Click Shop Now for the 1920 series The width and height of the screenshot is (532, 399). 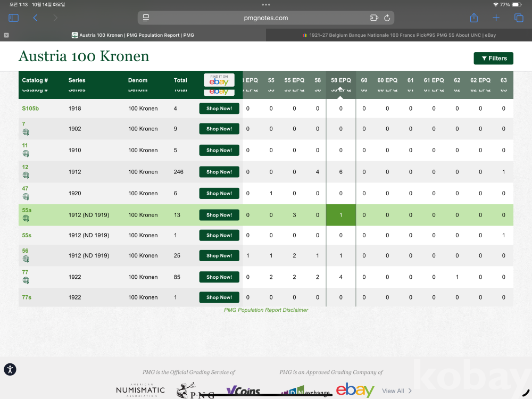coord(219,194)
